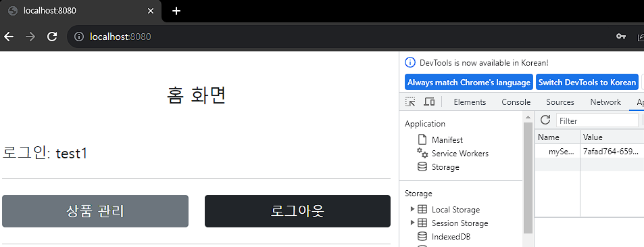
Task: Select cookie value 7afad764-659...
Action: tap(612, 151)
